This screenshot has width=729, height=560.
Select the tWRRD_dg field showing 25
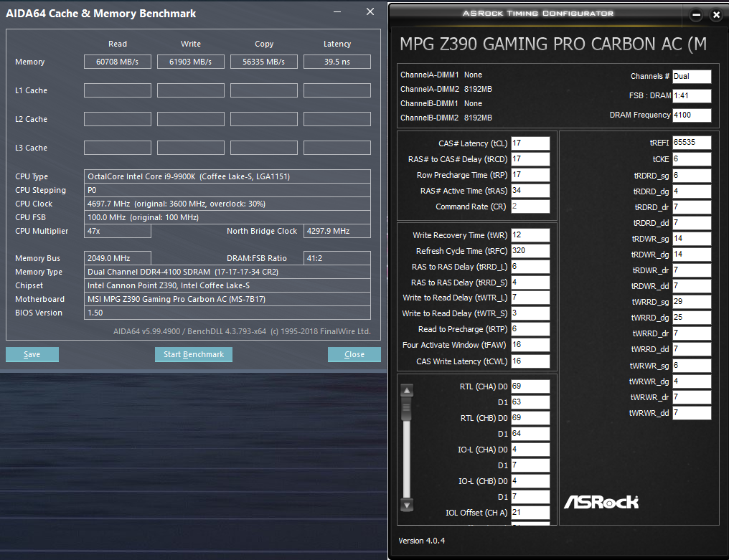692,318
